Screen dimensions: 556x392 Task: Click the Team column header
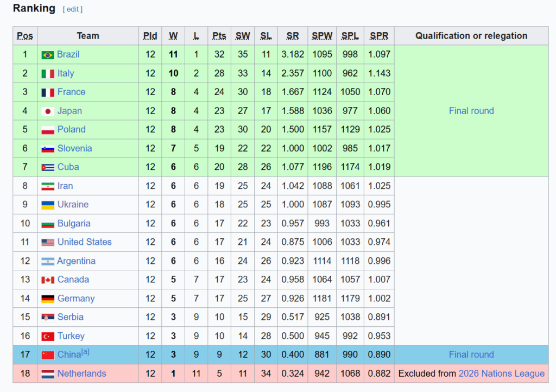88,36
